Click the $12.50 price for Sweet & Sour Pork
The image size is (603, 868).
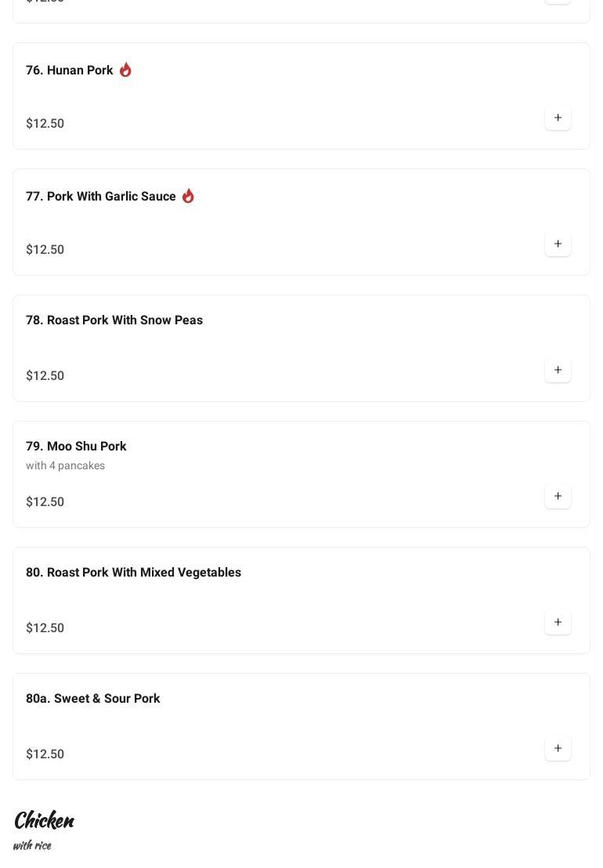[45, 754]
